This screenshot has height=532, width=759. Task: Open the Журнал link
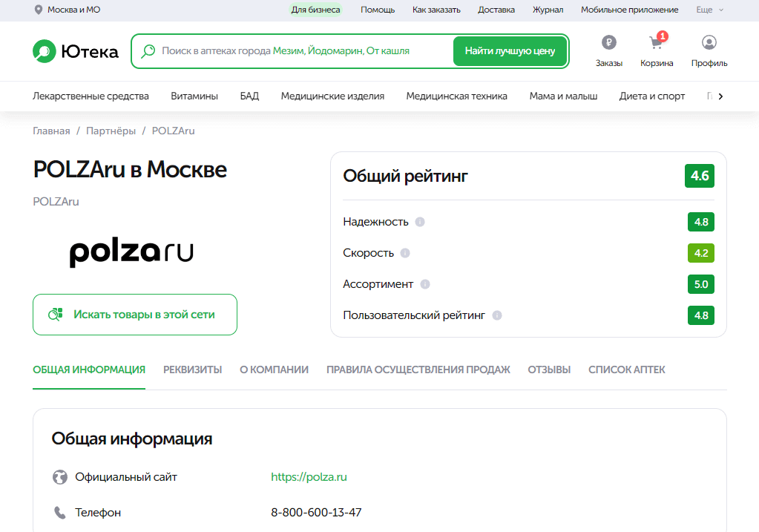548,10
